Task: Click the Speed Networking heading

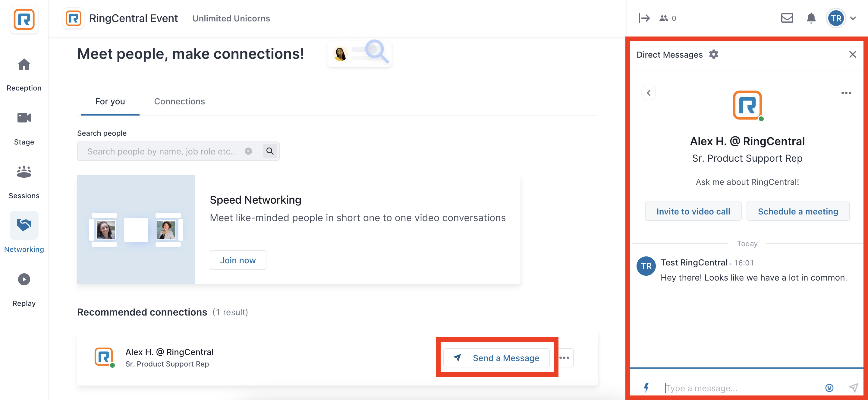Action: point(255,200)
